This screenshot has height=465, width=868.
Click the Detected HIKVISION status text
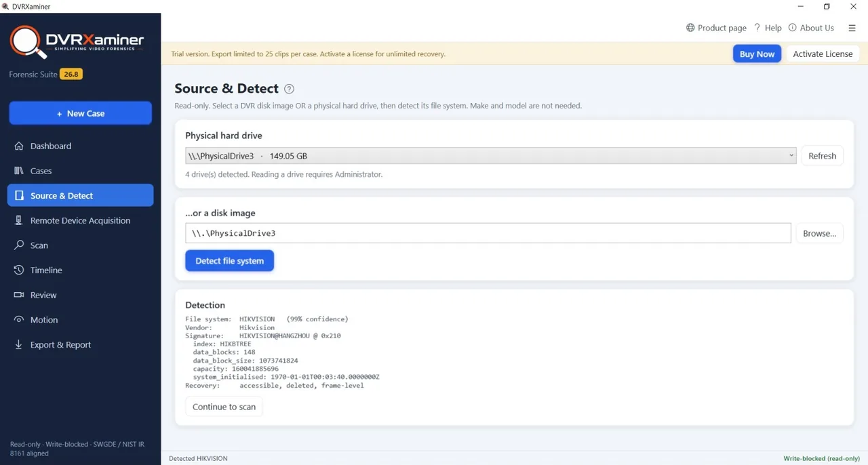198,458
